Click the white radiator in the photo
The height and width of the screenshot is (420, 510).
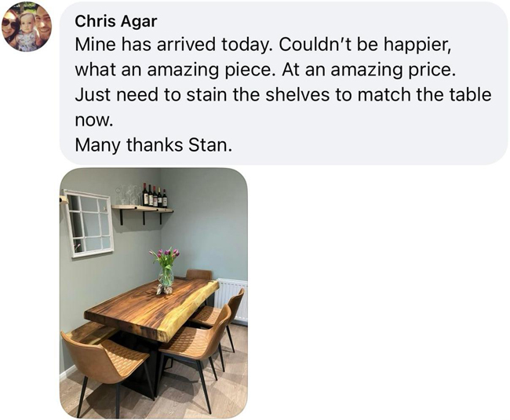(x=231, y=299)
